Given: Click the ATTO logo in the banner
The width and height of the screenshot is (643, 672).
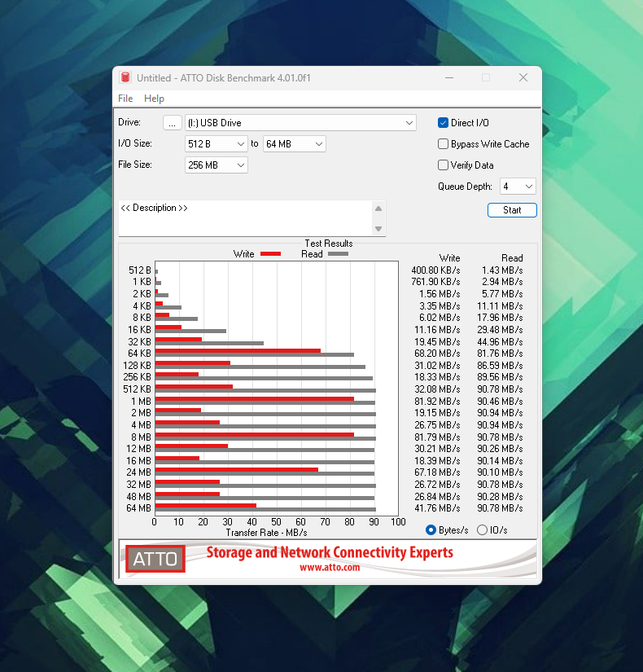Looking at the screenshot, I should coord(155,559).
